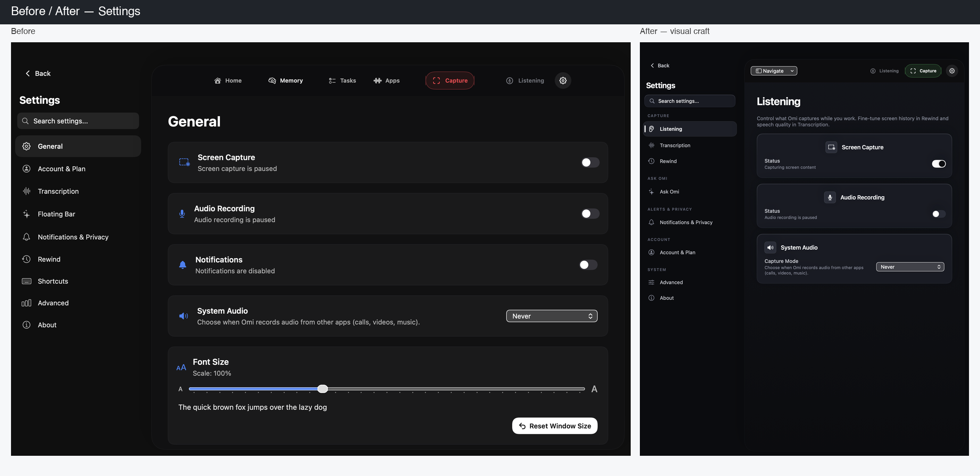Click Screen Capture icon in After panel
This screenshot has width=980, height=476.
tap(831, 147)
